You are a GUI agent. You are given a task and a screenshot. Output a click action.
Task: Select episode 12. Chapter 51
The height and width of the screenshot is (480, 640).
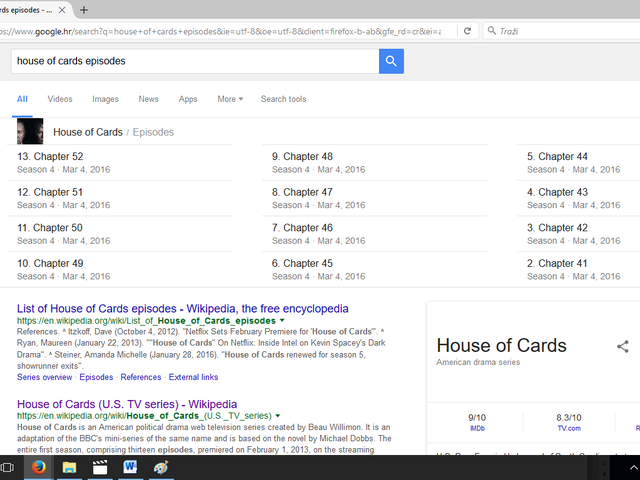(120, 198)
